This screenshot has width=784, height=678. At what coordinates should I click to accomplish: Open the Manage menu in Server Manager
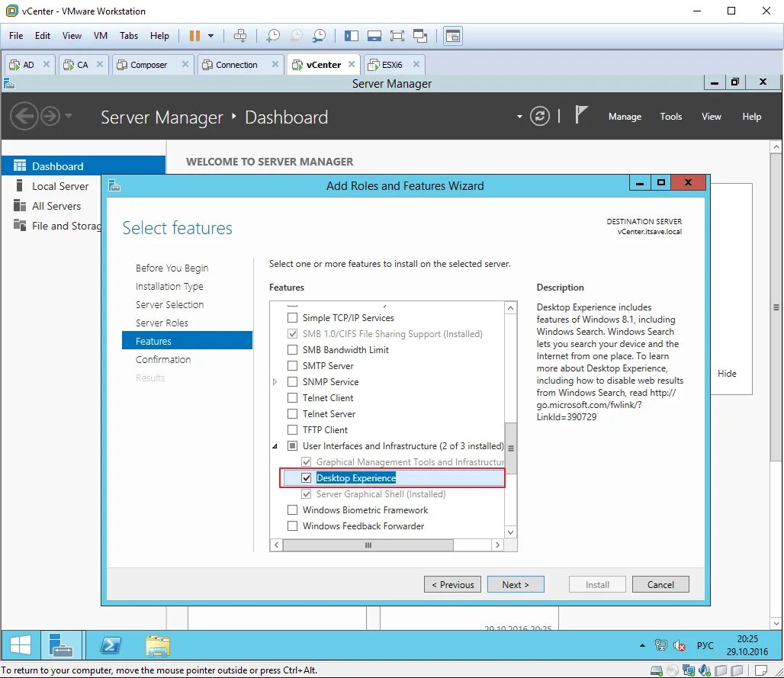(625, 117)
